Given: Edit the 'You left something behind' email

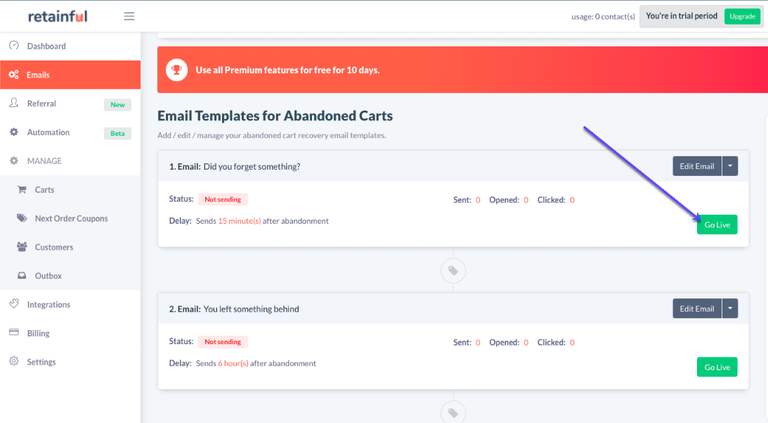Looking at the screenshot, I should (697, 308).
